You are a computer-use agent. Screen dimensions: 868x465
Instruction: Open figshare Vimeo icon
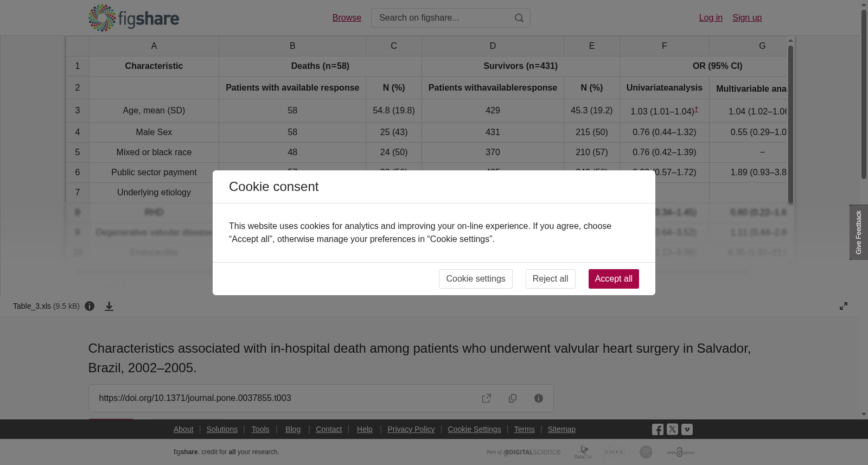pyautogui.click(x=687, y=429)
